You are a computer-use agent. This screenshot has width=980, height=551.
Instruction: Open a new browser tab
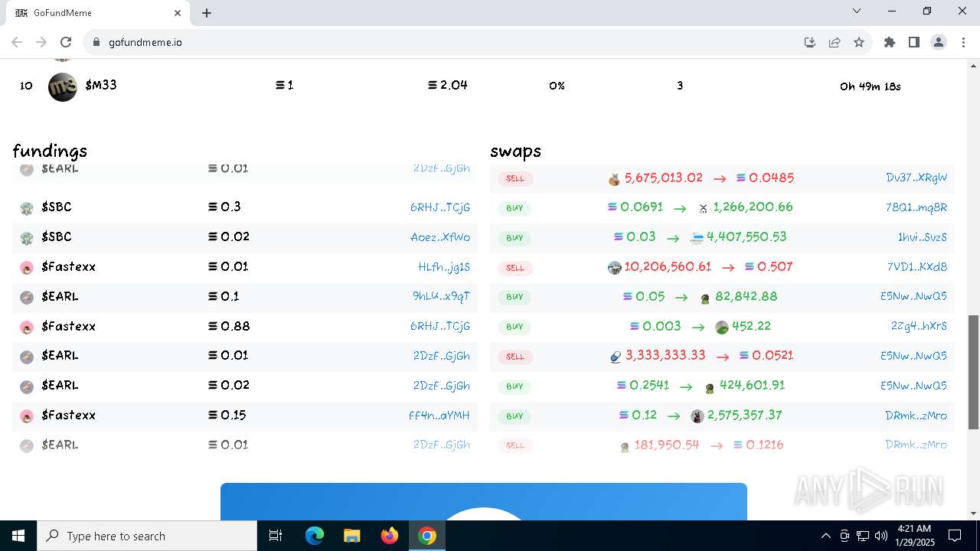[x=207, y=13]
